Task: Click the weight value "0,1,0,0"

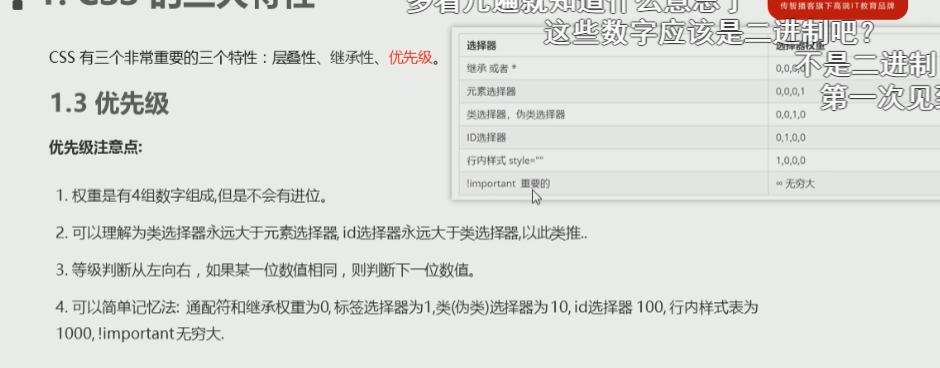Action: coord(791,137)
